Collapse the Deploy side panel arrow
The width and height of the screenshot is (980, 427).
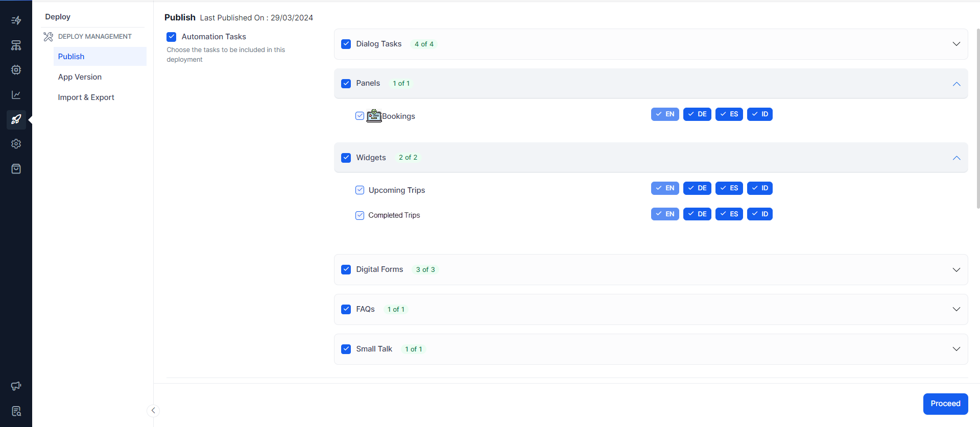click(x=153, y=411)
